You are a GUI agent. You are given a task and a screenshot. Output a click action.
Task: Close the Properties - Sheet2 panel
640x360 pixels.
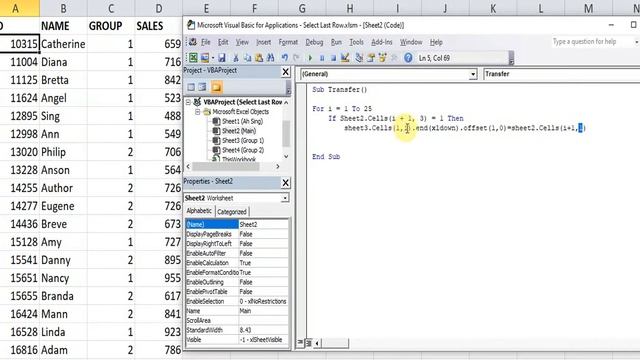[285, 183]
